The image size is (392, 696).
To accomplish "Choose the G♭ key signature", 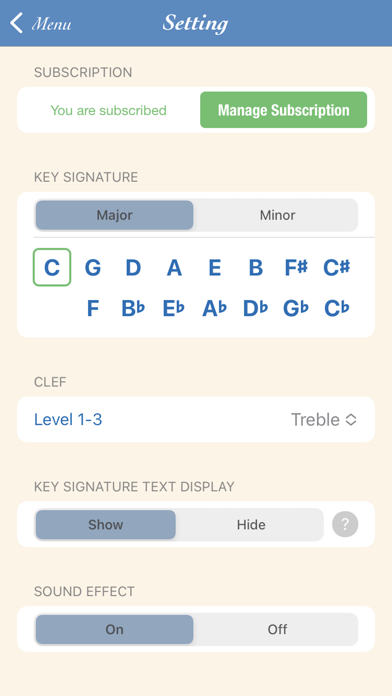I will (296, 308).
